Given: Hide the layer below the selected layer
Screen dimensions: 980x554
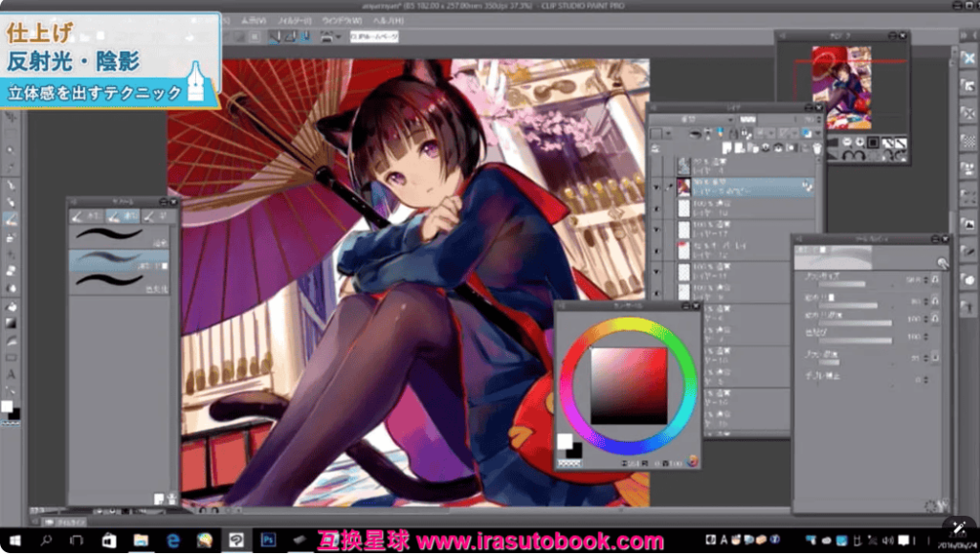Looking at the screenshot, I should pos(656,208).
